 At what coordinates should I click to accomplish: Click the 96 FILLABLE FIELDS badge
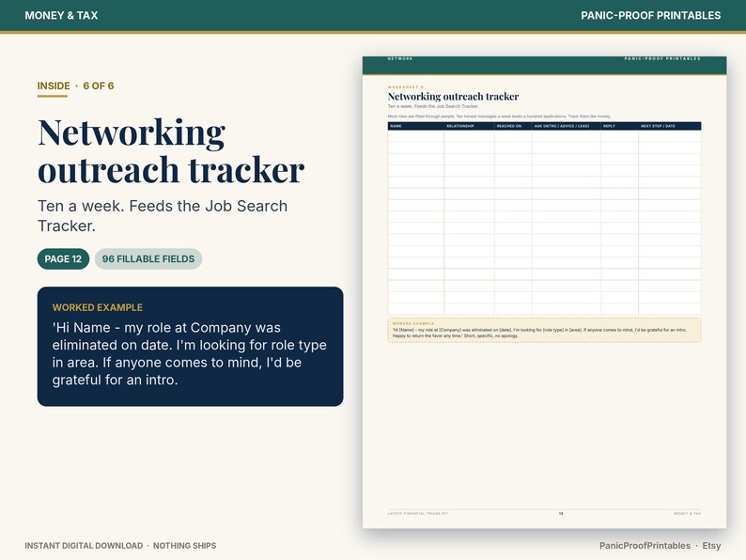point(148,258)
